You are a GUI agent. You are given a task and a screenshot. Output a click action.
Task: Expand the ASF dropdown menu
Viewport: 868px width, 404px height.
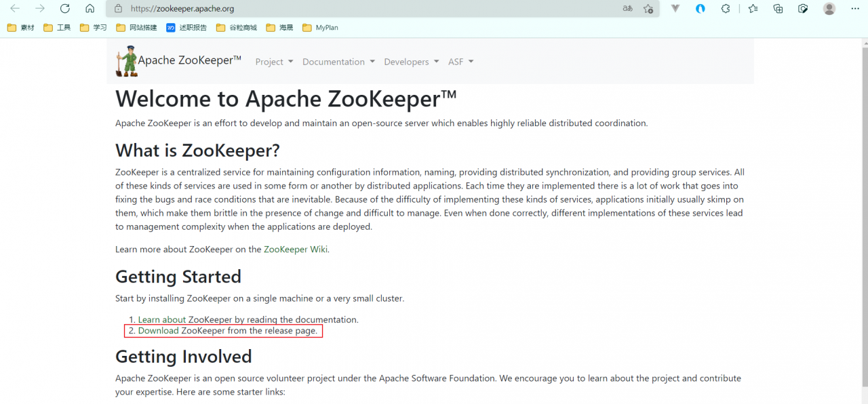(461, 62)
